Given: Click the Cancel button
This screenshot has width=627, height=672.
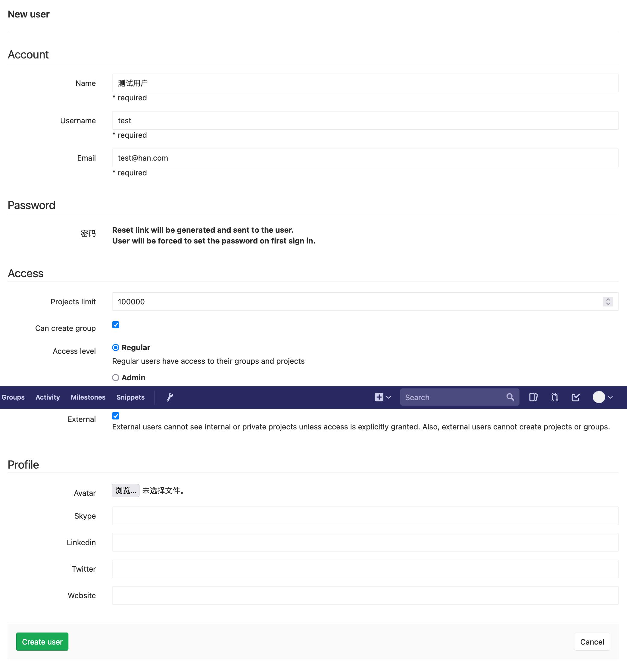Looking at the screenshot, I should point(591,641).
